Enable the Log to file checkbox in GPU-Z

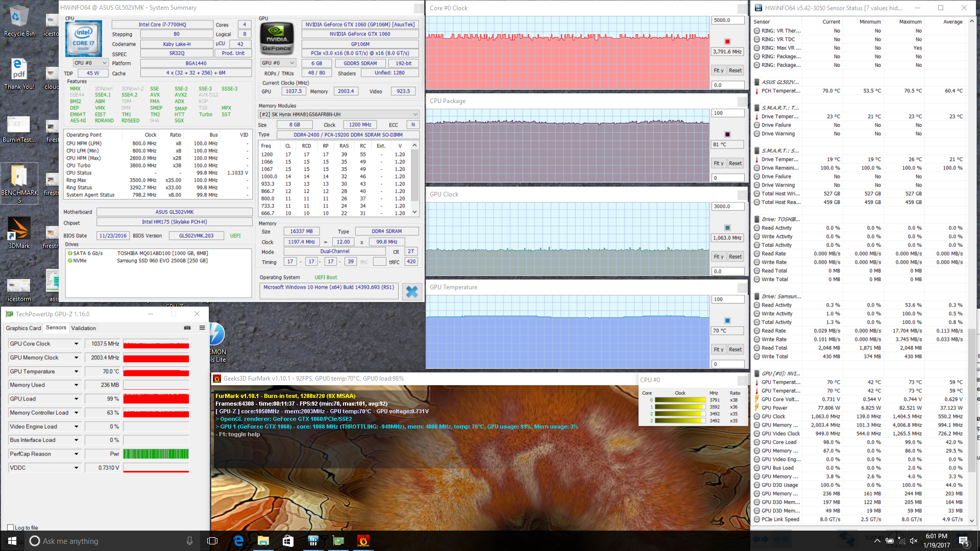(10, 528)
